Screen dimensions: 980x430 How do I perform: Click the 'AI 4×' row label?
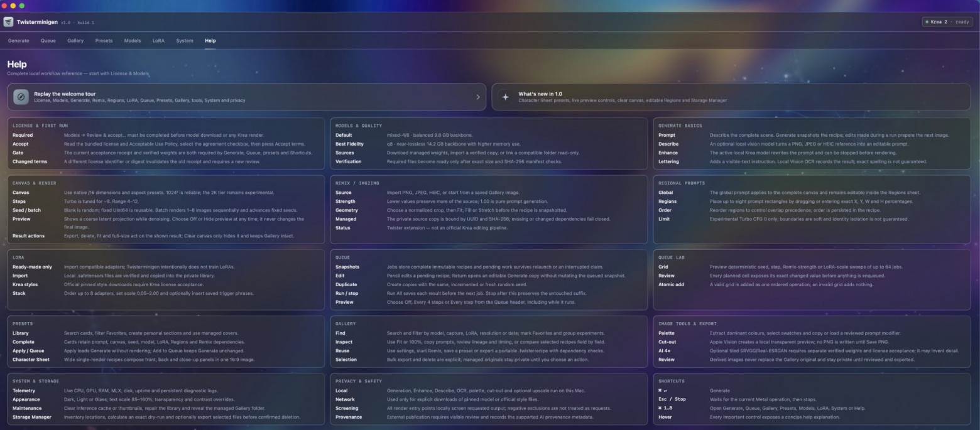point(665,351)
